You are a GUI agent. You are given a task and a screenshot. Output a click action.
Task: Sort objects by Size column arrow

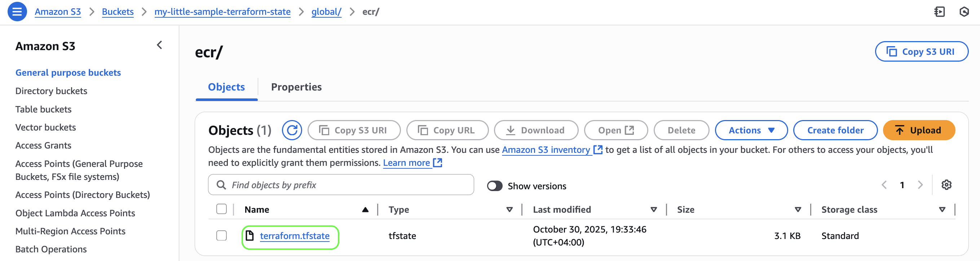tap(798, 210)
